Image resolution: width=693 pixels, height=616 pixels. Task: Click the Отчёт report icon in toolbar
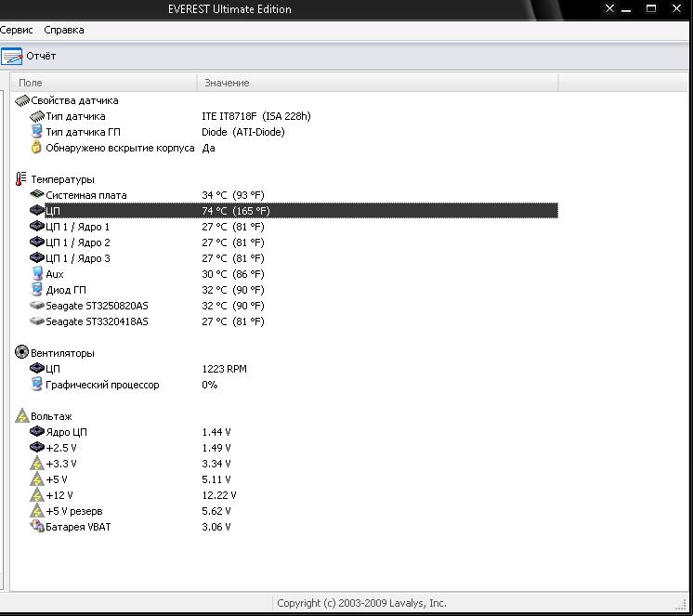point(12,57)
